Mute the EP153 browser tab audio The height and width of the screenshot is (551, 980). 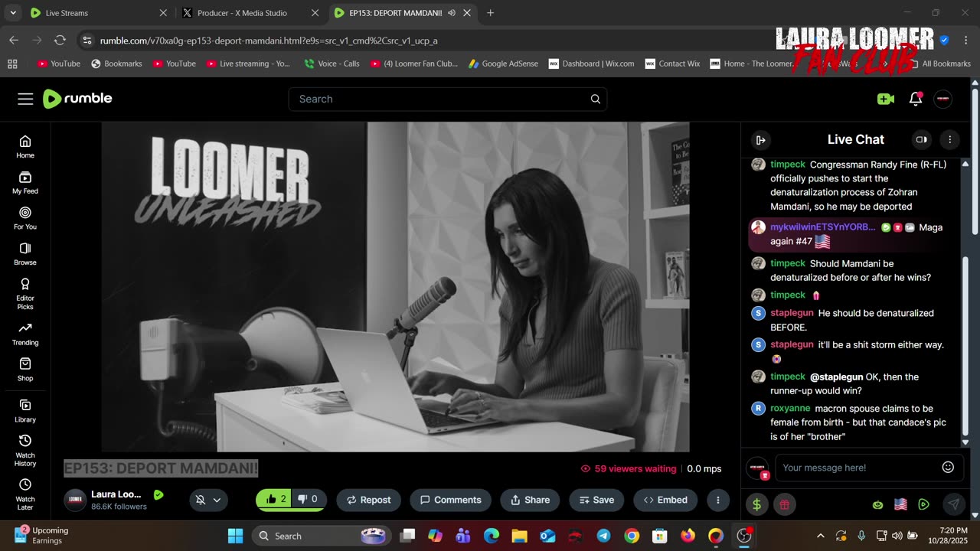pos(452,13)
